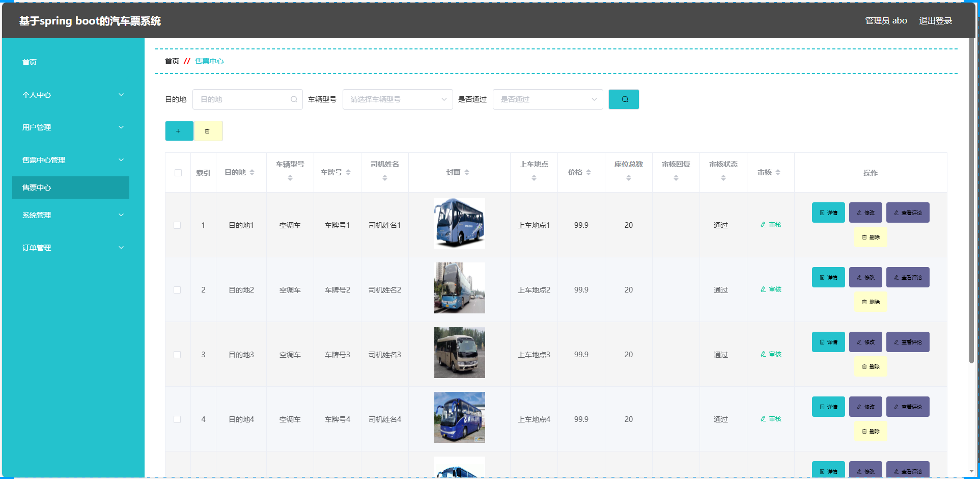
Task: Select 售票中心 submenu item in sidebar
Action: 71,188
